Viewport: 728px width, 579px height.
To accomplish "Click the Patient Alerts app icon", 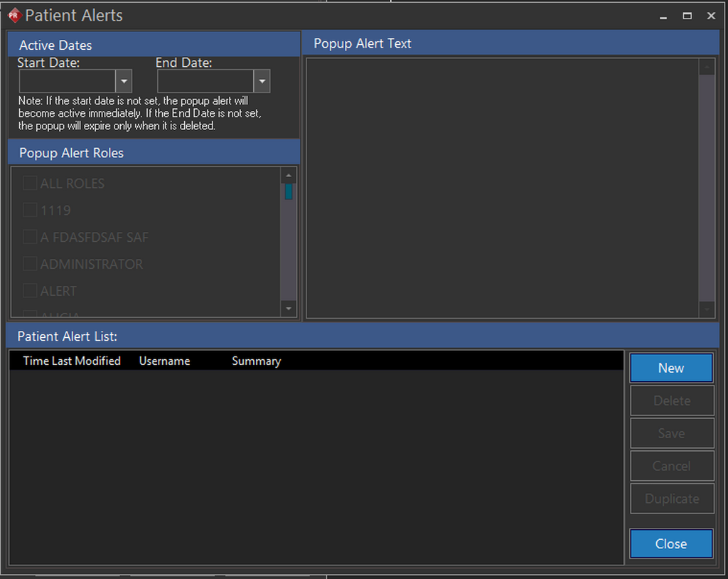I will point(14,15).
